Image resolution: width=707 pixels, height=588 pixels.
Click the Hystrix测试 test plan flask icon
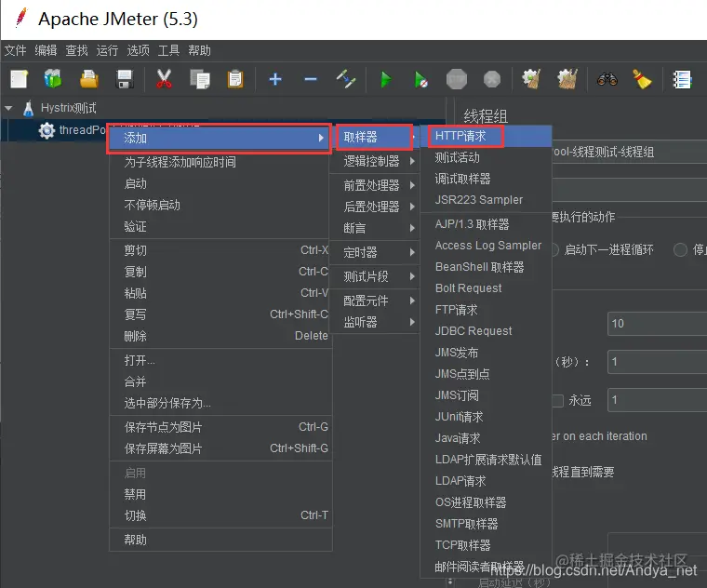[29, 108]
